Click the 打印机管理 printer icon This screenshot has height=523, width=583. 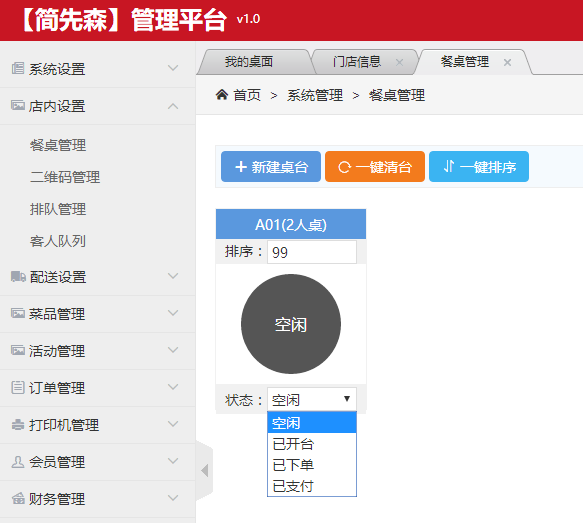pos(18,424)
